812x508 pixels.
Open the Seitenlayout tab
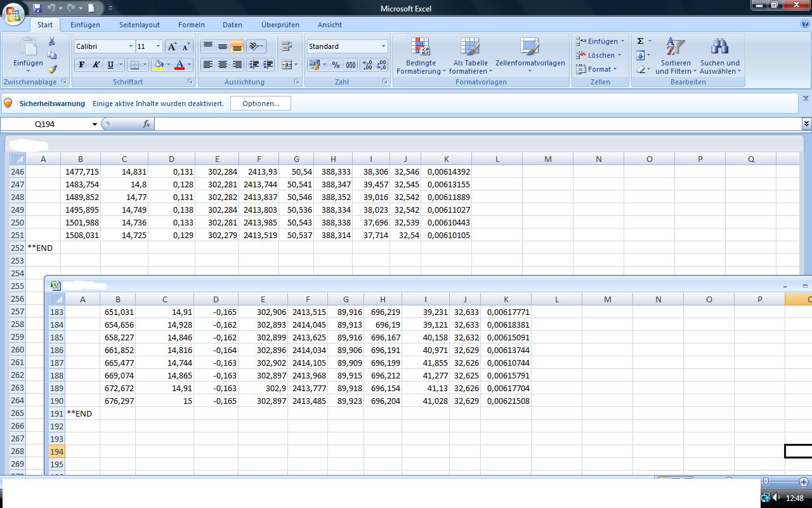140,25
